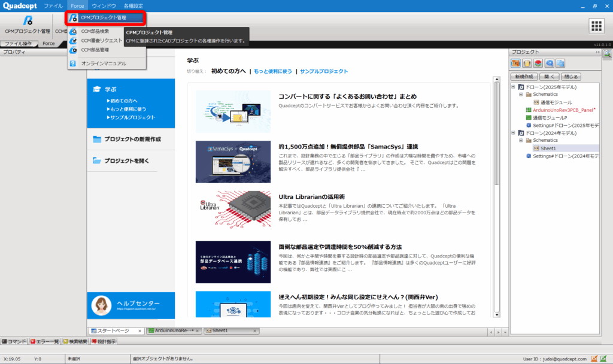Click the 初めての方へ heading link

pyautogui.click(x=228, y=71)
